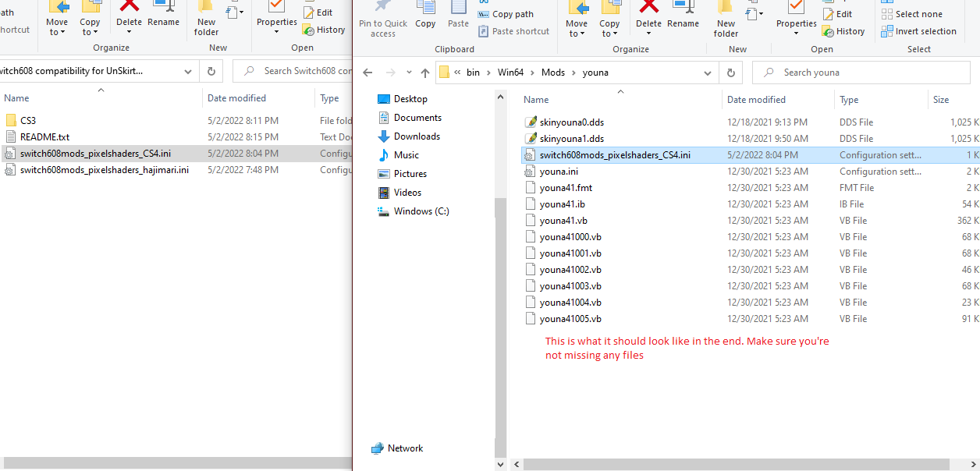The width and height of the screenshot is (980, 471).
Task: Click horizontal scrollbar in right file list
Action: (737, 464)
